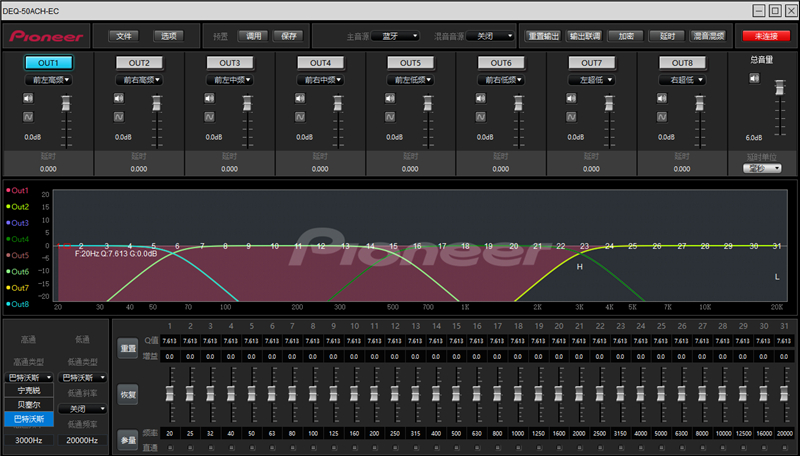Invert phase on OUT4 channel
This screenshot has height=456, width=800.
pyautogui.click(x=300, y=117)
